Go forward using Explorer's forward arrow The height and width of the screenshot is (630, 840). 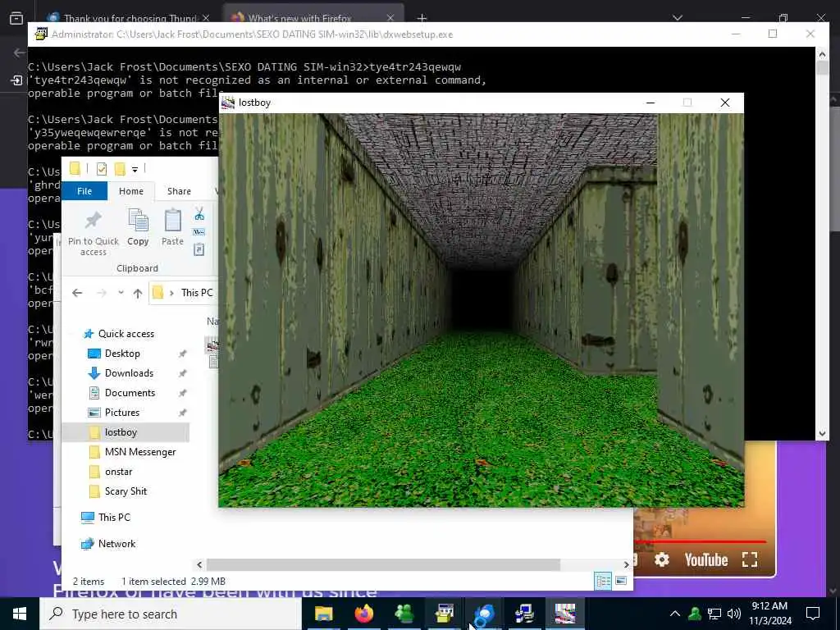pos(101,293)
